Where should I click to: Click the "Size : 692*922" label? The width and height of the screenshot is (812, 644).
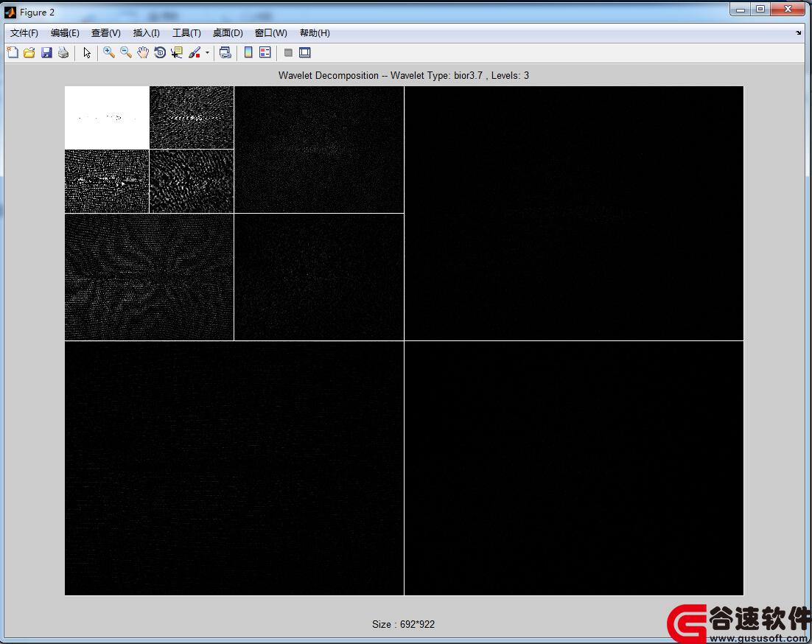click(x=403, y=624)
